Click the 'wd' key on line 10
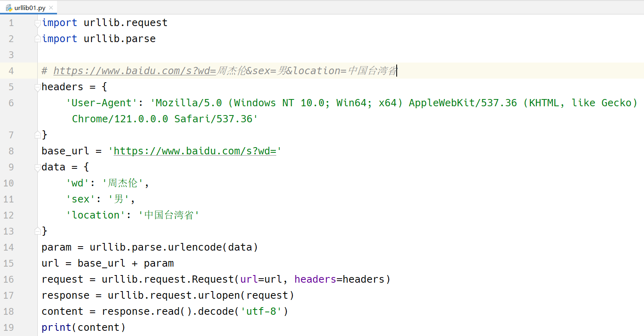The width and height of the screenshot is (644, 336). (x=77, y=183)
